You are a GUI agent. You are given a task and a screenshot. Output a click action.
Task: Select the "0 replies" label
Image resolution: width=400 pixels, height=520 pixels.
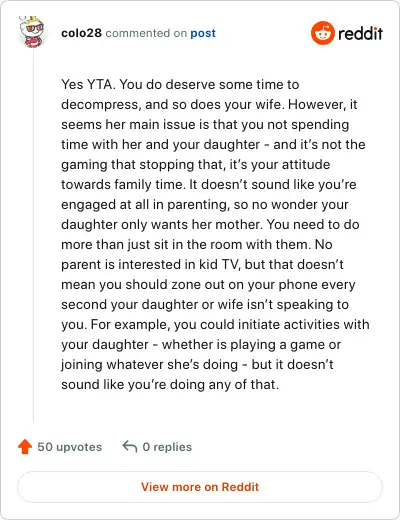167,447
